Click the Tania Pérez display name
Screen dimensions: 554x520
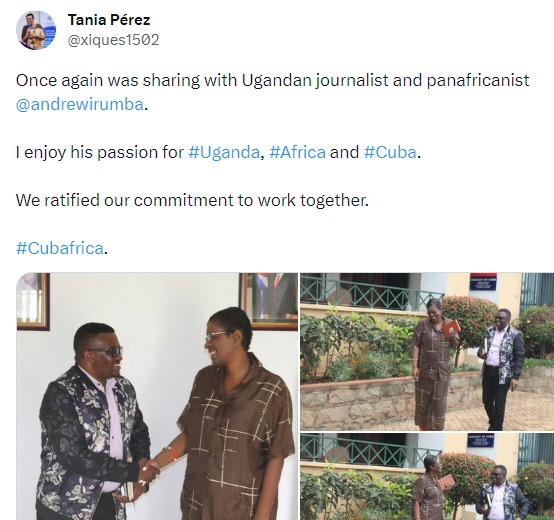pyautogui.click(x=109, y=20)
